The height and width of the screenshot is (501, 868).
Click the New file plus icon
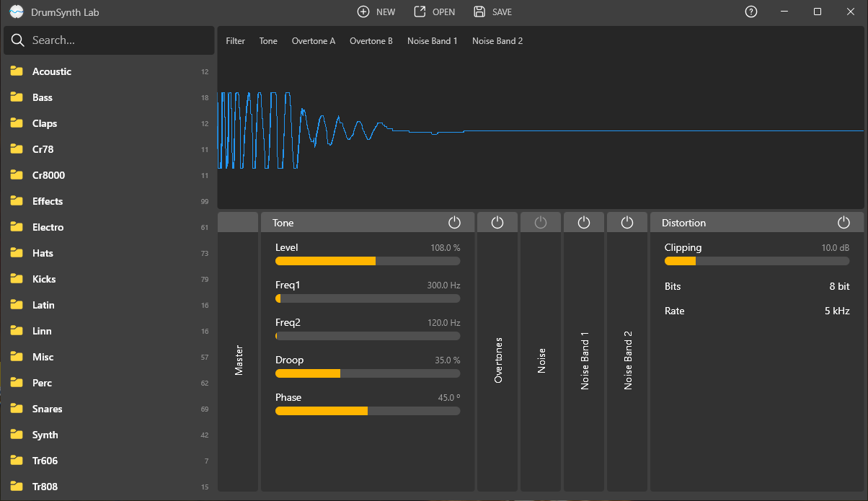coord(364,12)
